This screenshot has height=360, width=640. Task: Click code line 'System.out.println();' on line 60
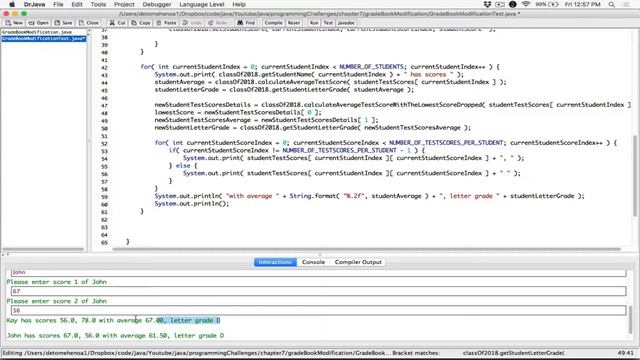[x=192, y=204]
